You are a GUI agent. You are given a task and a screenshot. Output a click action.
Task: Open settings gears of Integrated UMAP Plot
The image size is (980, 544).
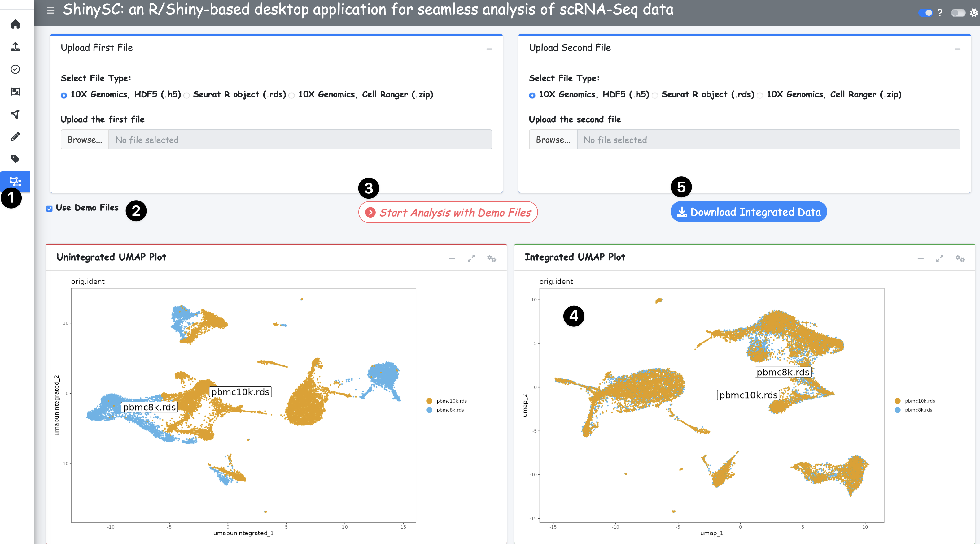tap(960, 258)
